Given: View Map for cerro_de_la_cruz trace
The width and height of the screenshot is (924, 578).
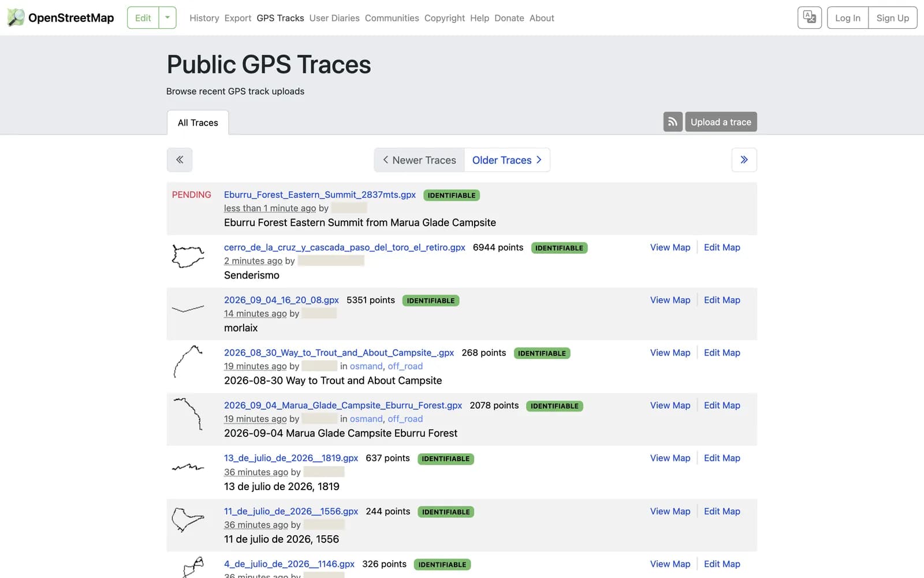Looking at the screenshot, I should (x=670, y=247).
